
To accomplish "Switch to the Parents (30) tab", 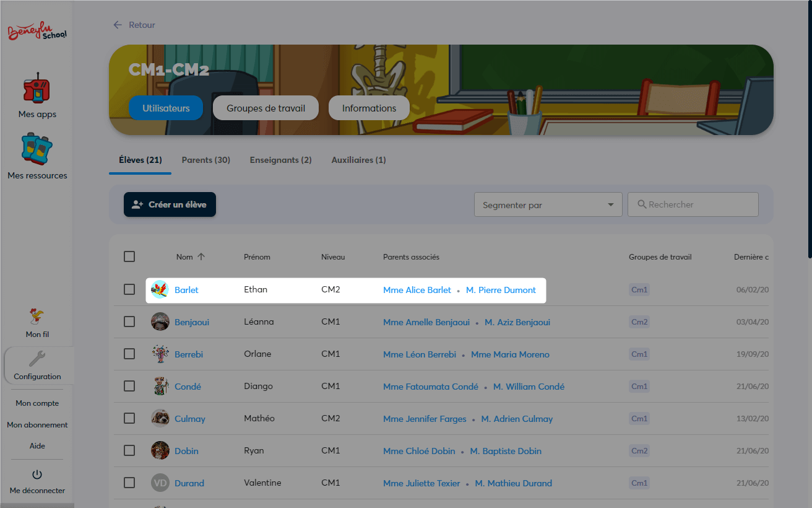I will click(x=205, y=160).
